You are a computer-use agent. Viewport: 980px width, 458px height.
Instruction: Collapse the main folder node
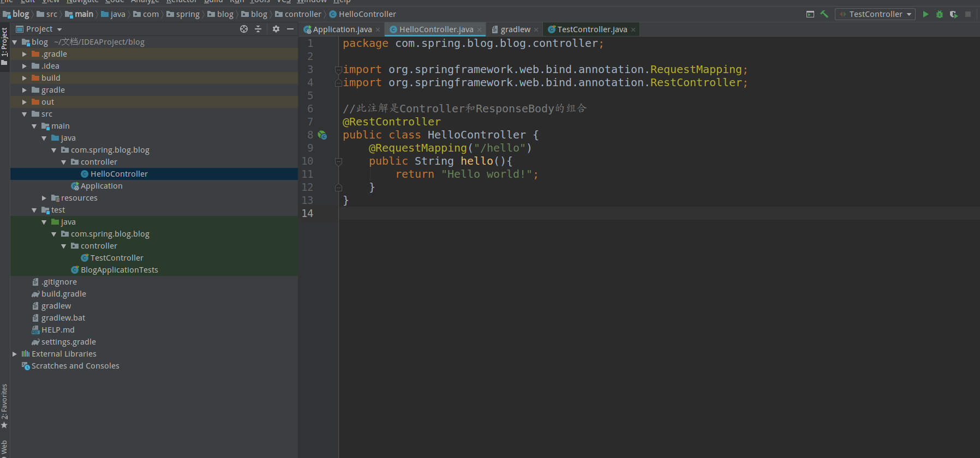click(x=34, y=126)
